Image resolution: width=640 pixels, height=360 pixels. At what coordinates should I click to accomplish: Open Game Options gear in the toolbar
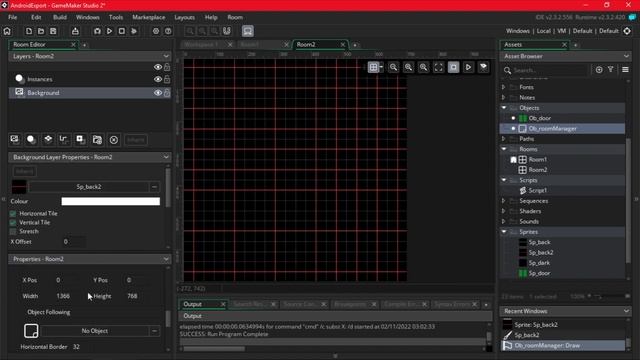[156, 31]
